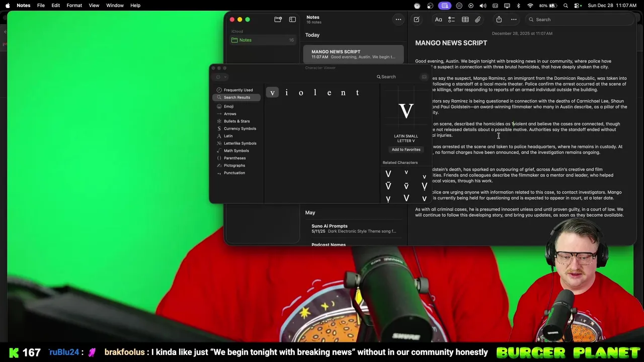This screenshot has width=644, height=362.
Task: Open the File menu
Action: (41, 6)
